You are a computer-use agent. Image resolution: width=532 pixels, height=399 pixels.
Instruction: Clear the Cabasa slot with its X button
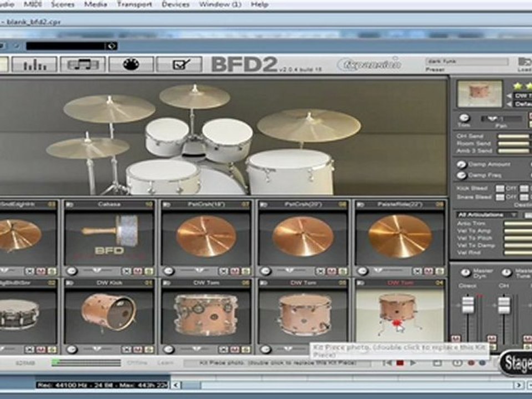click(126, 271)
